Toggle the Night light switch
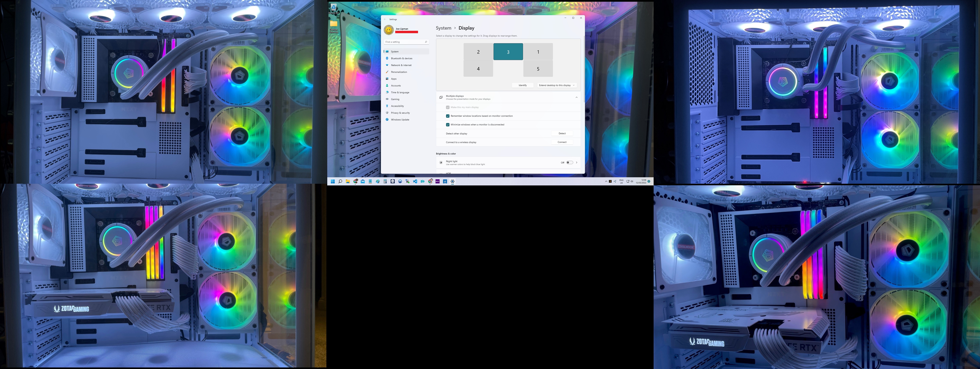This screenshot has width=980, height=369. [x=569, y=163]
